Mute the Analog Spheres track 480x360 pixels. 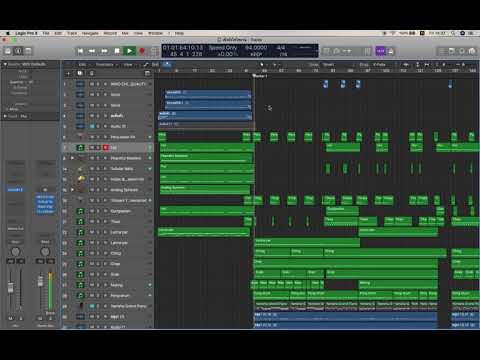point(92,190)
